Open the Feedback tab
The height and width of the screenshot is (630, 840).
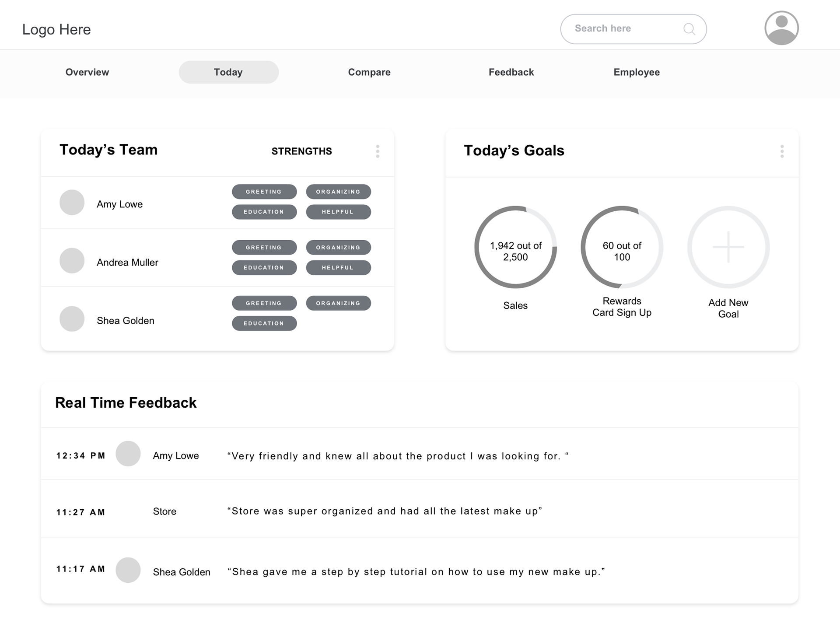coord(511,72)
